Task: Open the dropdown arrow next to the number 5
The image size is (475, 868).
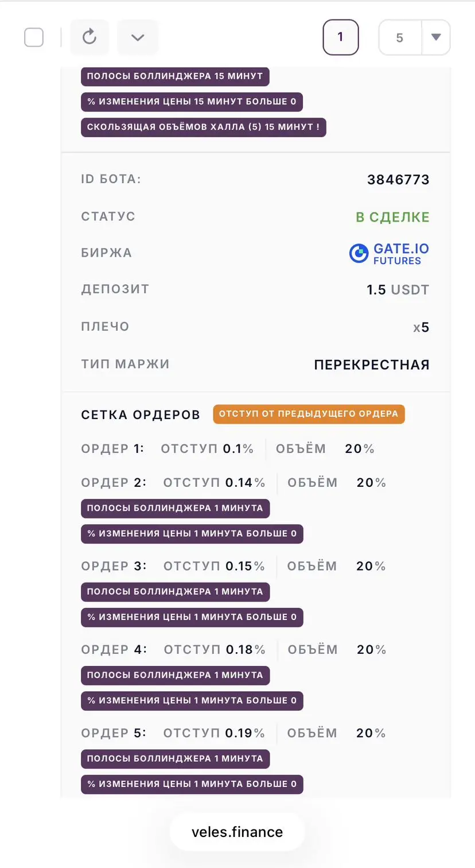Action: click(436, 37)
